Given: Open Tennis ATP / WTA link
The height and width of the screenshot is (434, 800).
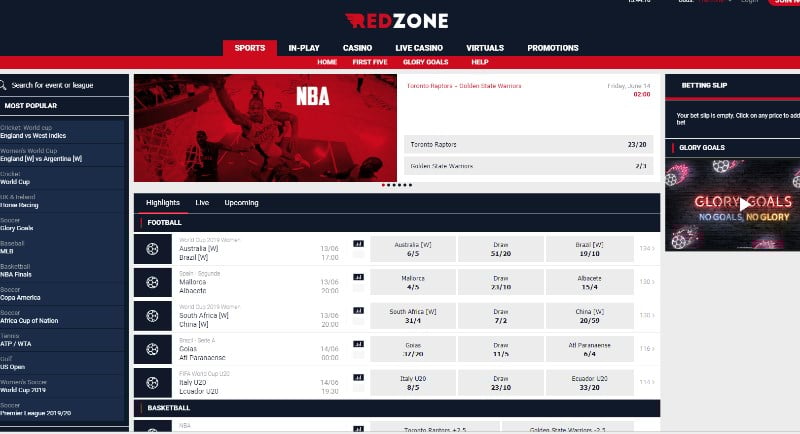Looking at the screenshot, I should click(x=62, y=340).
